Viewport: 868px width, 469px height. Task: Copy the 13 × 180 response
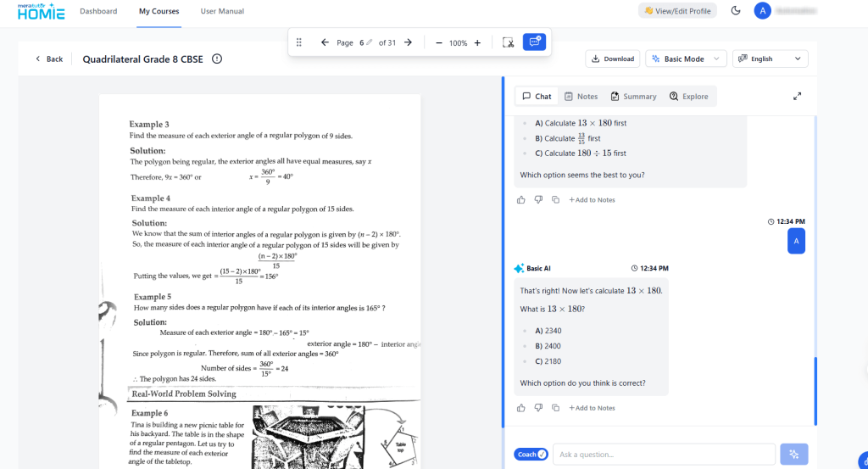click(x=555, y=408)
